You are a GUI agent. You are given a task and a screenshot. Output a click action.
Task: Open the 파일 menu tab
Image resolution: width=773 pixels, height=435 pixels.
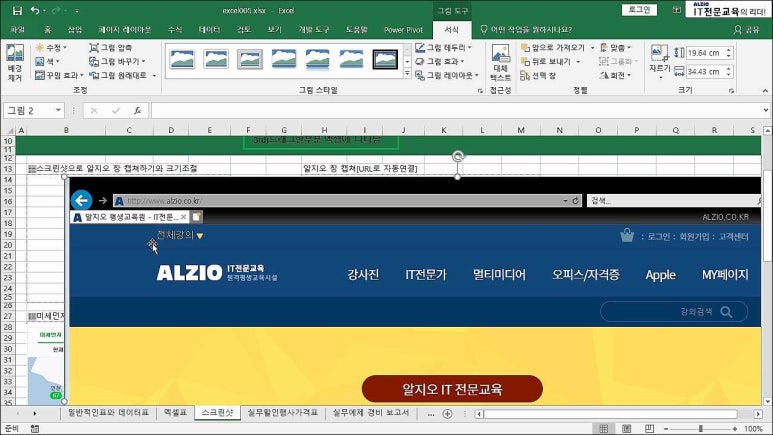(x=17, y=30)
